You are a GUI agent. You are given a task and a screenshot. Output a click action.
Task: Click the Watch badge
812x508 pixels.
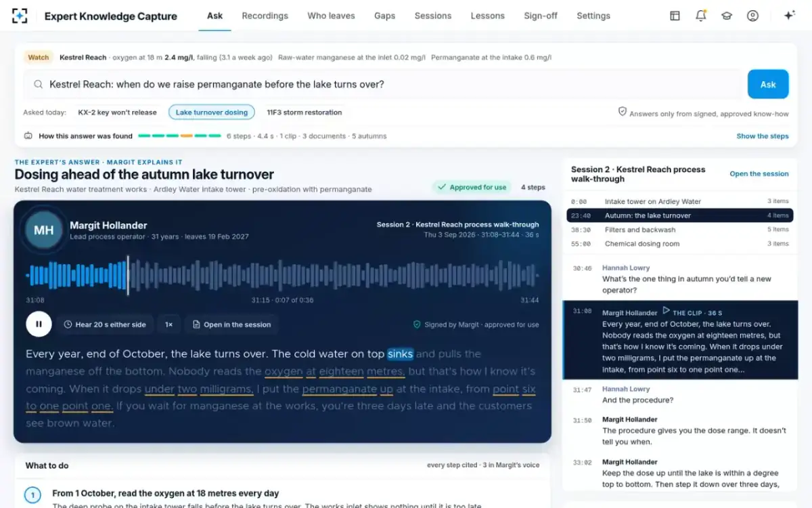39,58
